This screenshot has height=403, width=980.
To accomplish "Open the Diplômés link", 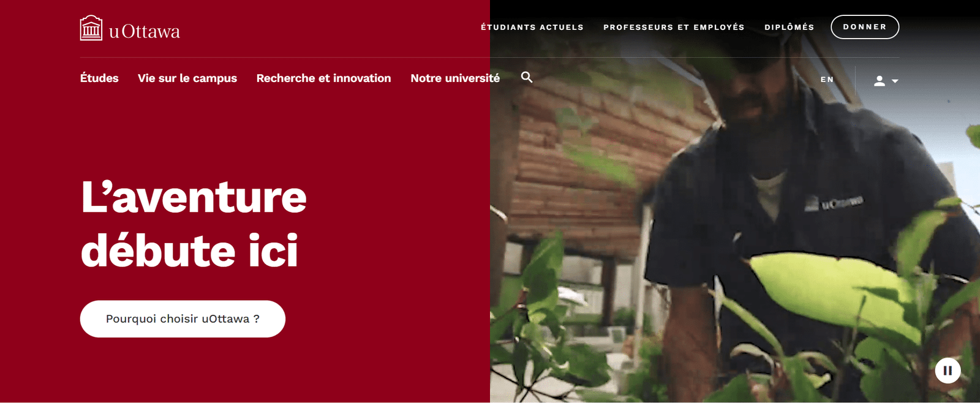I will (x=790, y=27).
